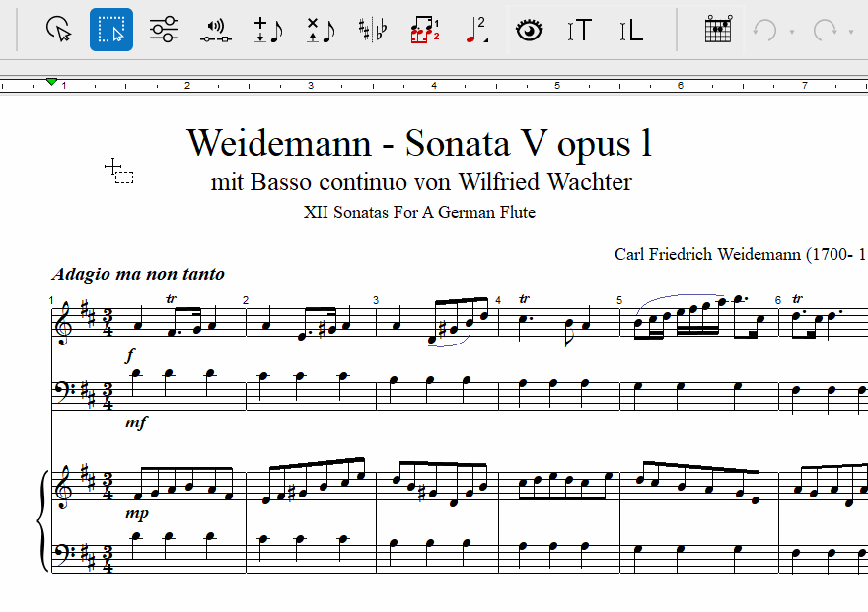The width and height of the screenshot is (868, 612).
Task: Click the undo arrow button
Action: point(764,30)
